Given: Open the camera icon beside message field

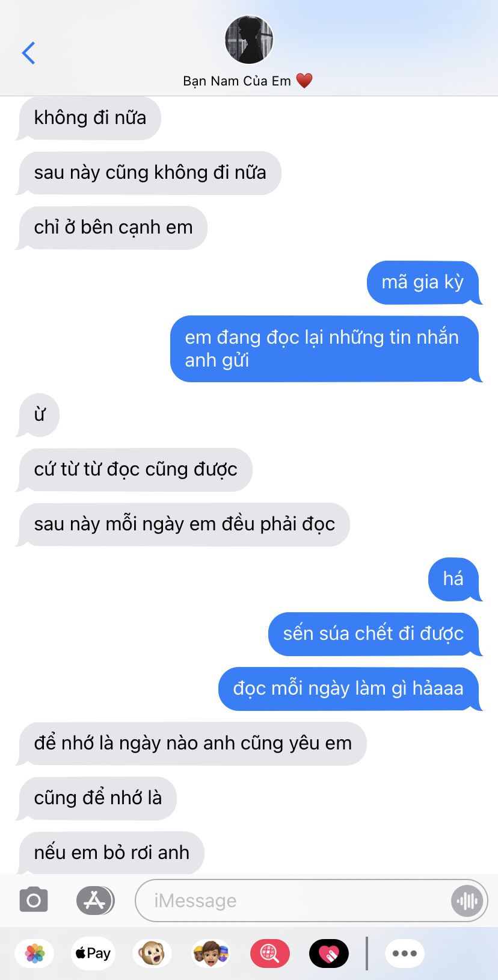Looking at the screenshot, I should [34, 901].
